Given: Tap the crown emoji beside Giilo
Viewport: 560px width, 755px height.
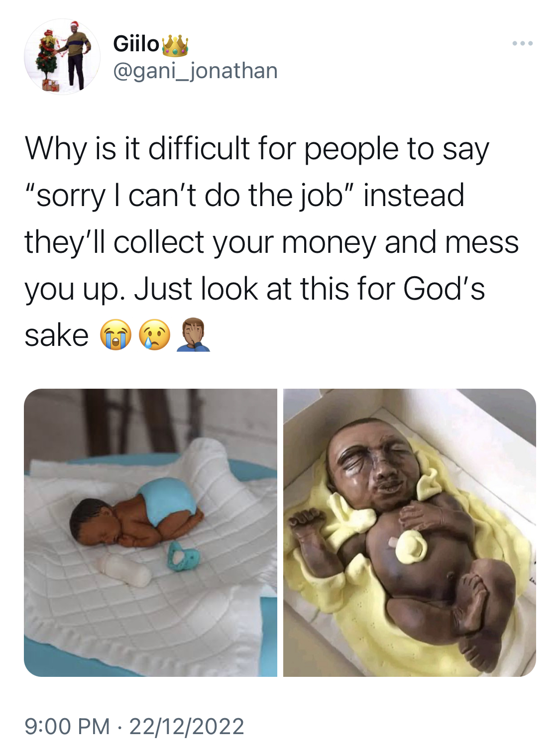Looking at the screenshot, I should [x=175, y=44].
